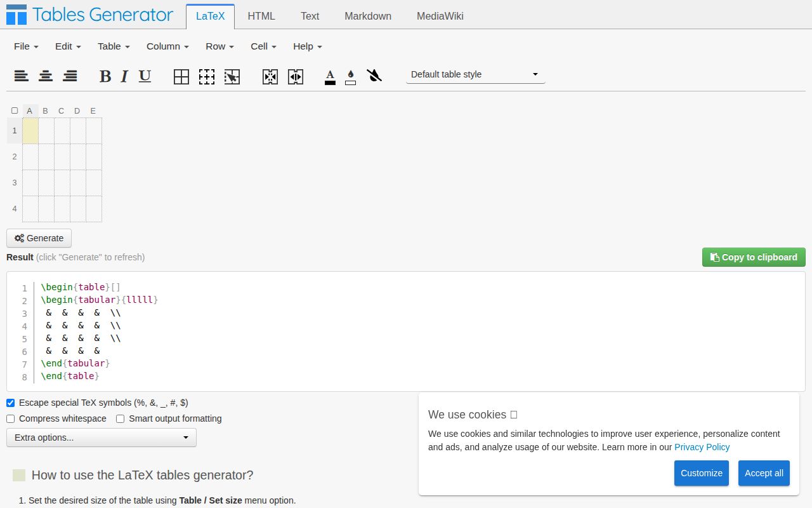This screenshot has width=812, height=508.
Task: Enable Compress whitespace
Action: coord(10,418)
